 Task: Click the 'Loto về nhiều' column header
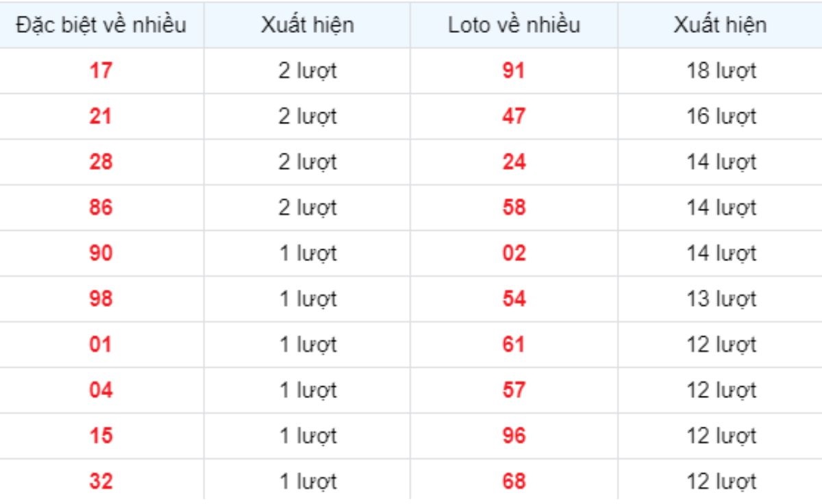(x=514, y=25)
